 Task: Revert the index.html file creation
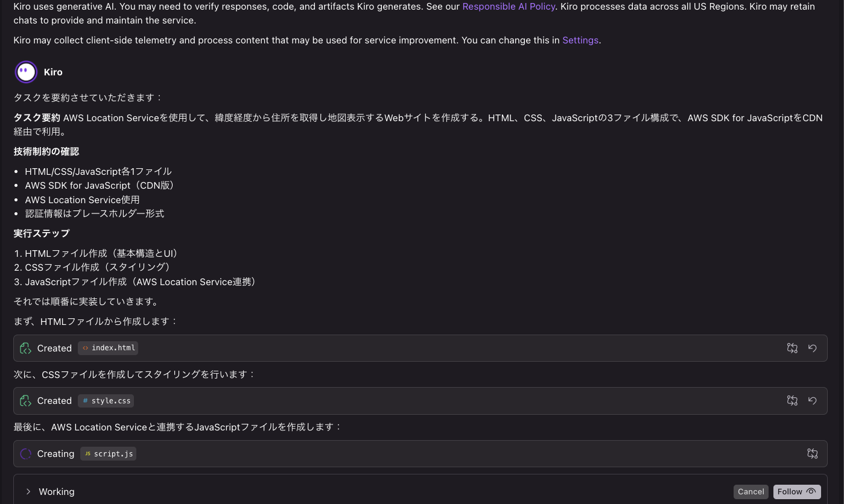tap(813, 348)
